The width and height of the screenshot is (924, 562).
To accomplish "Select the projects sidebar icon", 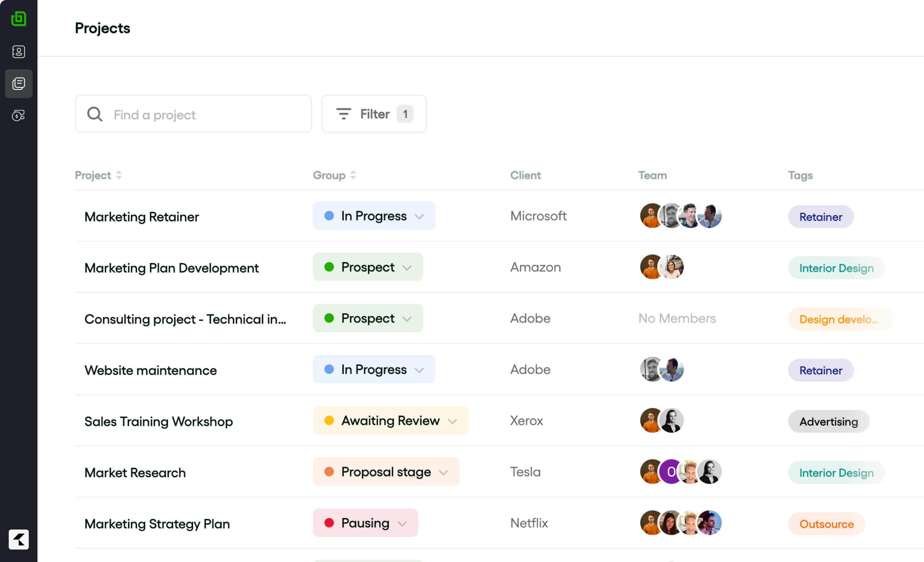I will [x=18, y=84].
